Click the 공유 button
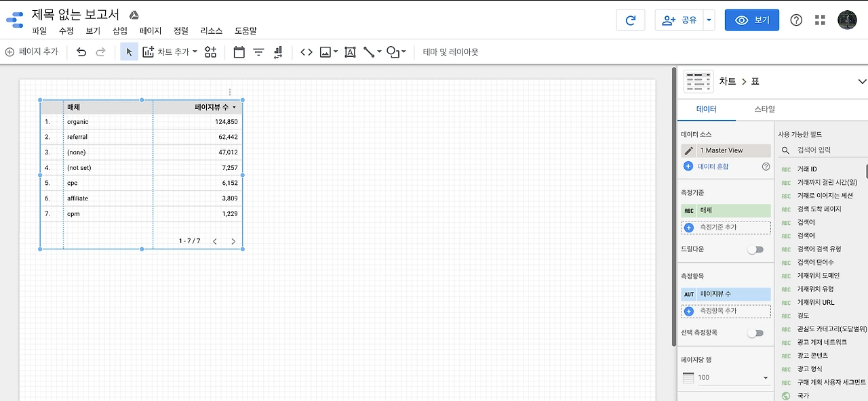 679,20
